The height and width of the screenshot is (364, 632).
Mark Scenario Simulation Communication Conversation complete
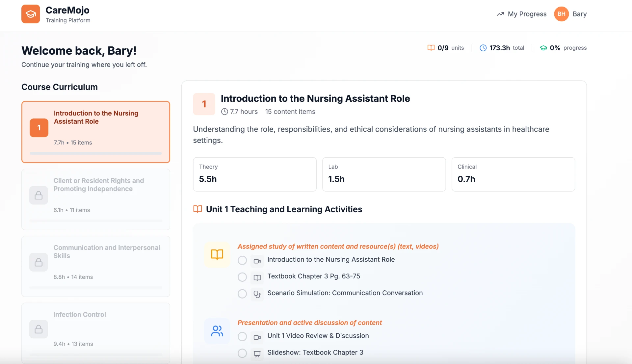(242, 294)
